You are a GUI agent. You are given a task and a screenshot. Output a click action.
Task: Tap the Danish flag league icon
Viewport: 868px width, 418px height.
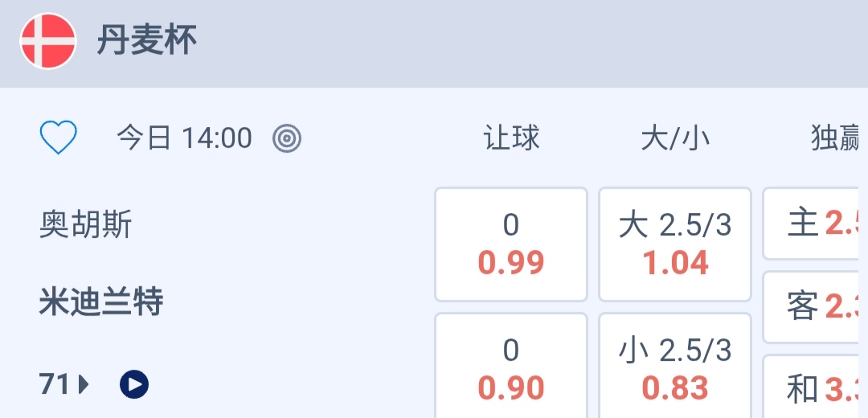pos(48,41)
